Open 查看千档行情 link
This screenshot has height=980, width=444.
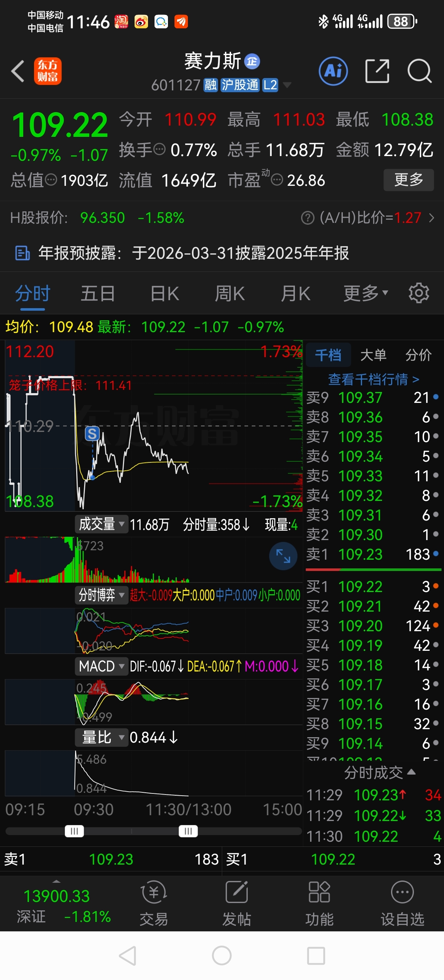point(373,379)
